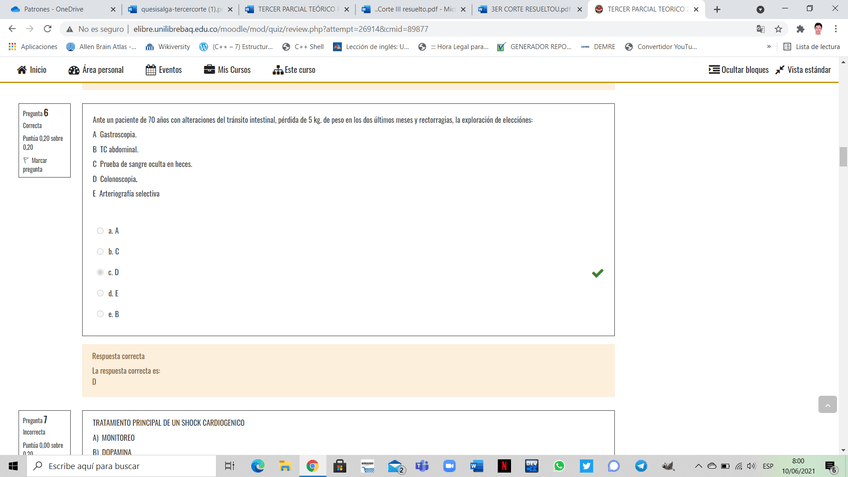Open the volume control in the tray
This screenshot has height=477, width=848.
751,466
